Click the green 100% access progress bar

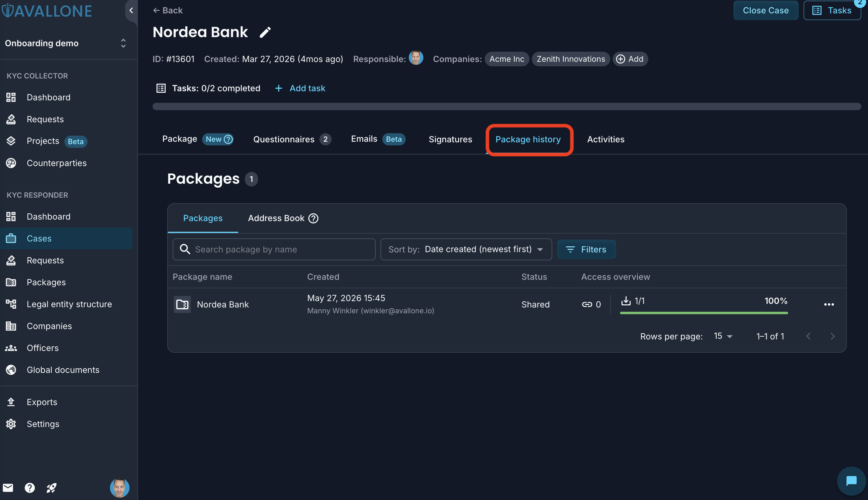point(704,313)
